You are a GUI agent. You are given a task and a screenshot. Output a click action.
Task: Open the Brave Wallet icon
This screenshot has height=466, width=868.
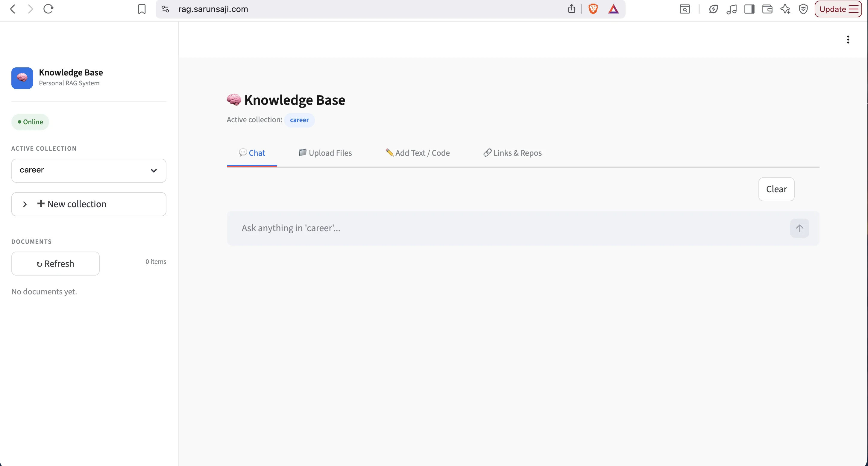(x=767, y=9)
